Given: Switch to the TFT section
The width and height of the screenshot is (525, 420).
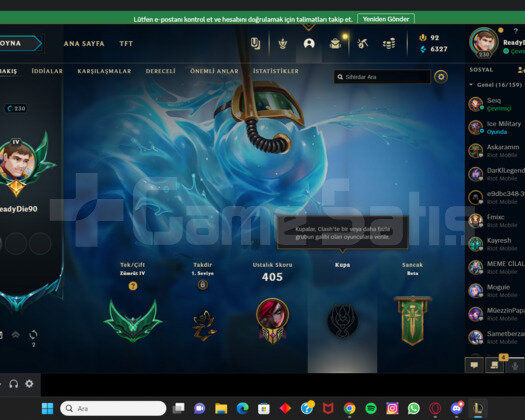Looking at the screenshot, I should [126, 44].
